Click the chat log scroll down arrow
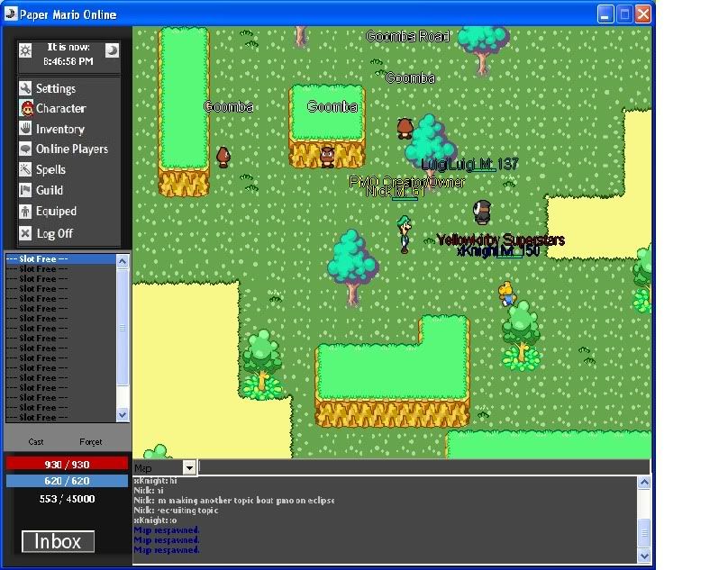The width and height of the screenshot is (728, 570). (644, 556)
